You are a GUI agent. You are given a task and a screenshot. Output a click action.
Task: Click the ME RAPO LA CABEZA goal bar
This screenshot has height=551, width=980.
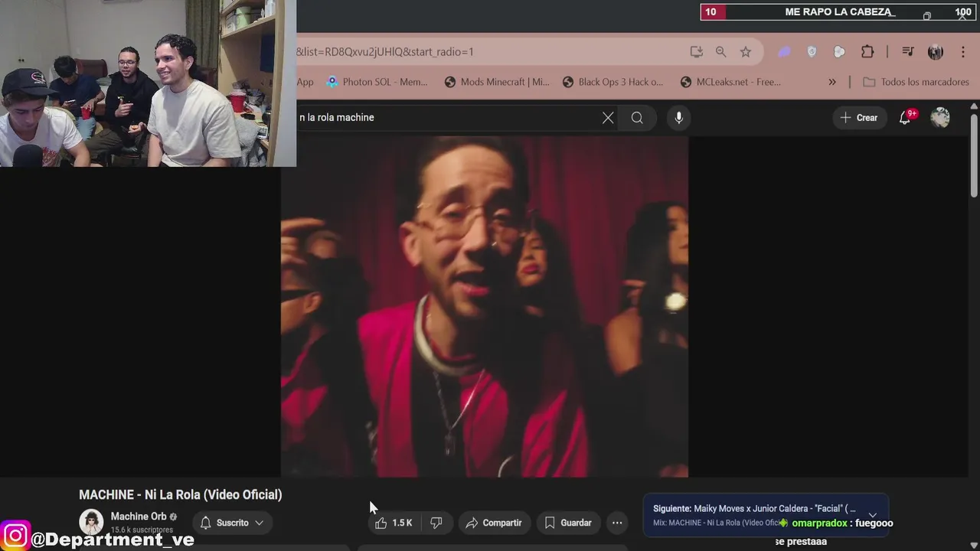838,11
